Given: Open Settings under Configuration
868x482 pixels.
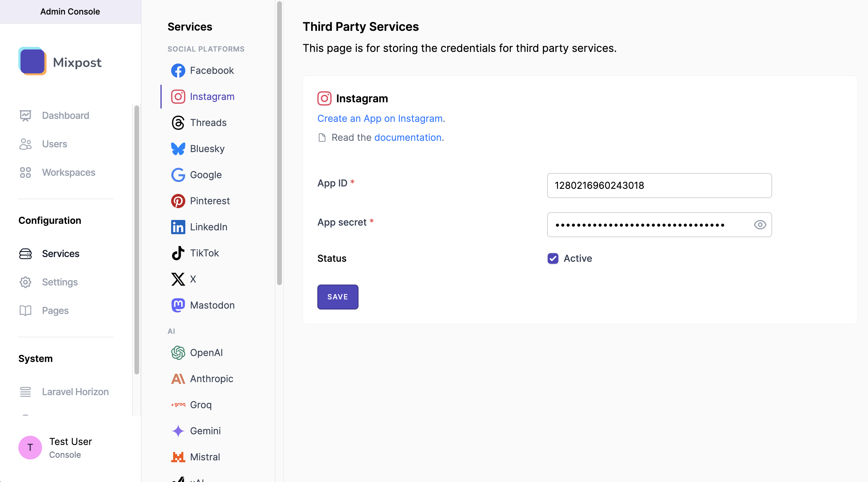Looking at the screenshot, I should (60, 282).
